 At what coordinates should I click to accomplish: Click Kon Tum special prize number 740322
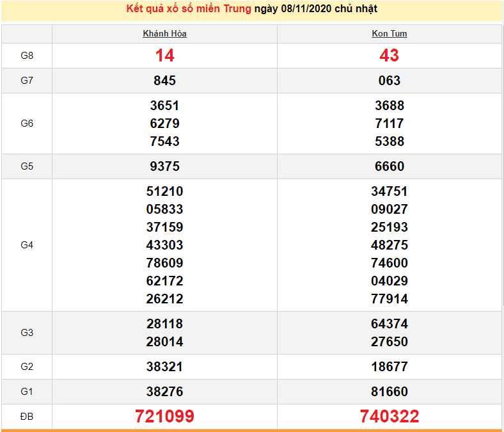pyautogui.click(x=389, y=417)
